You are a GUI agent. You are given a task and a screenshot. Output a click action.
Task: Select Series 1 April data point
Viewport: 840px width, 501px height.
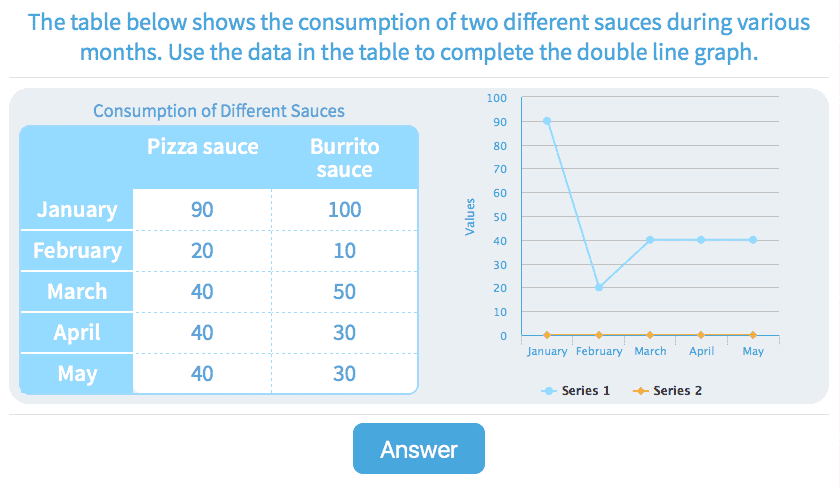[x=701, y=240]
